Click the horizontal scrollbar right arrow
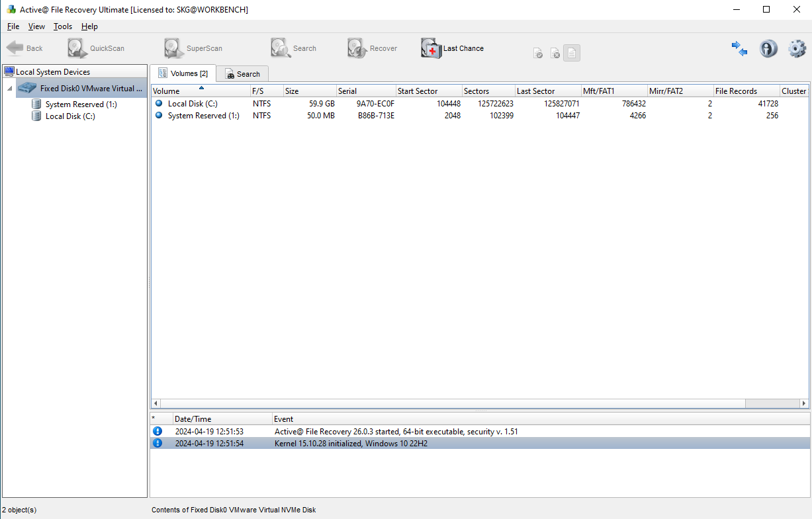The height and width of the screenshot is (519, 812). click(x=804, y=403)
